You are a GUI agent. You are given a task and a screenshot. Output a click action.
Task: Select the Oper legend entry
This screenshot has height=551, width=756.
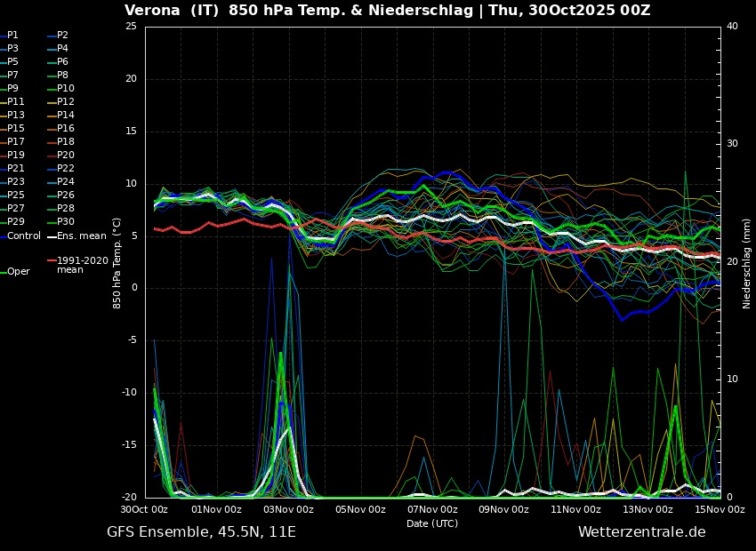(x=18, y=272)
